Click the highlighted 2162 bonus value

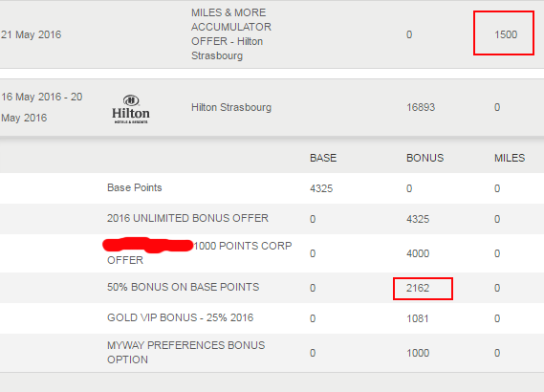tap(418, 288)
